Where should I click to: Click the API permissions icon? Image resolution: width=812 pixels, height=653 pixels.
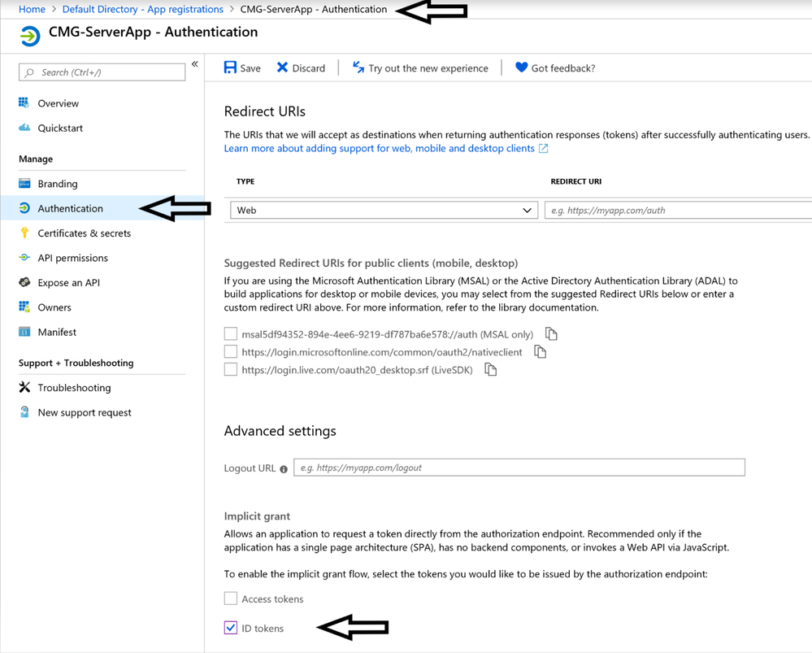click(x=24, y=258)
